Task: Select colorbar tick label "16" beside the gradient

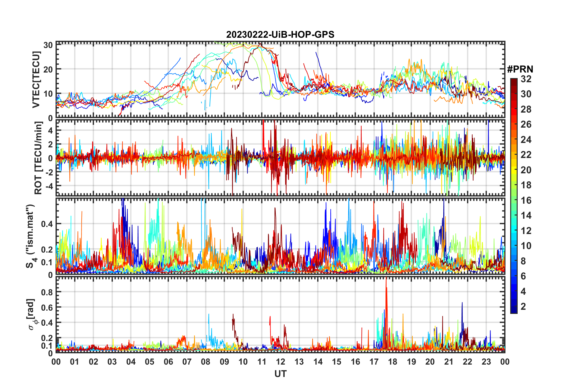Action: 526,200
